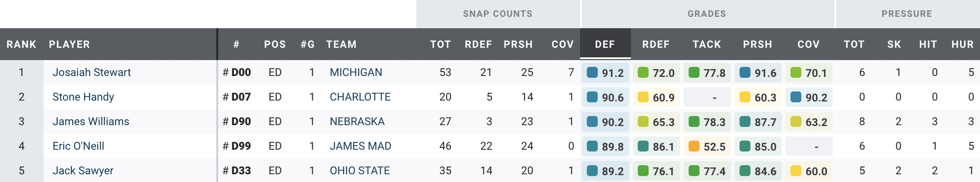Sort by the RDEF grade column
980x182 pixels.
(655, 44)
